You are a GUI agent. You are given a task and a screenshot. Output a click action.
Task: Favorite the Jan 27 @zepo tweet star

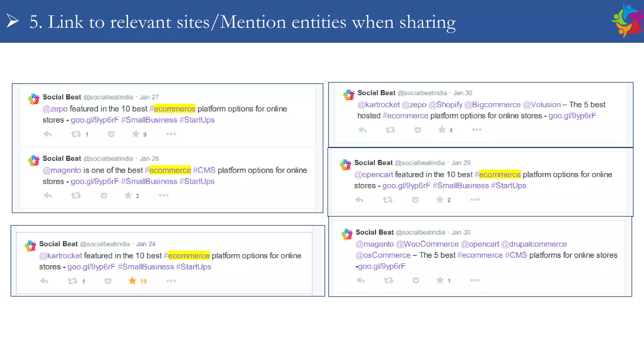click(x=136, y=134)
